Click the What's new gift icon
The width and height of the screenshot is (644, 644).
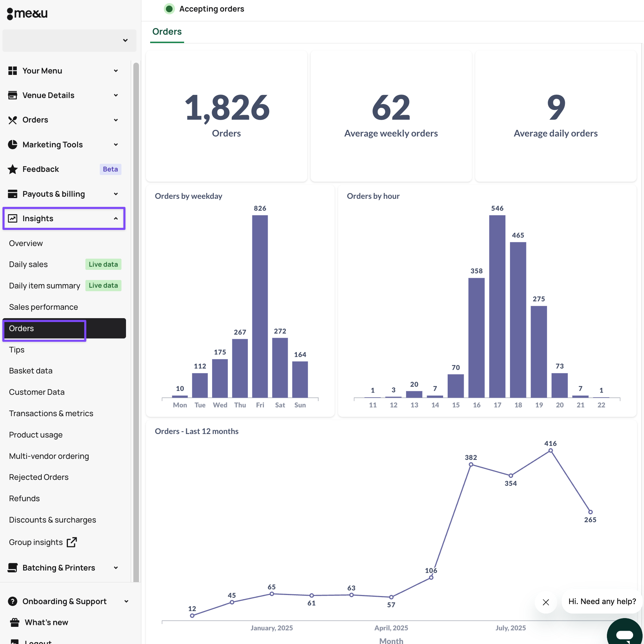15,622
